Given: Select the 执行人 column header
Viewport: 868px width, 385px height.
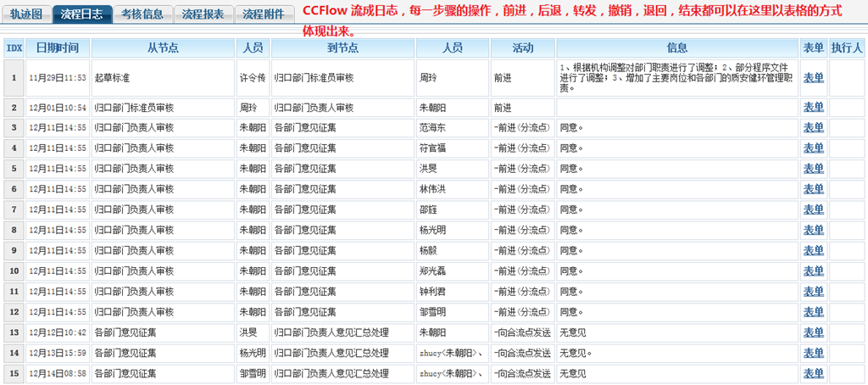Looking at the screenshot, I should 847,48.
